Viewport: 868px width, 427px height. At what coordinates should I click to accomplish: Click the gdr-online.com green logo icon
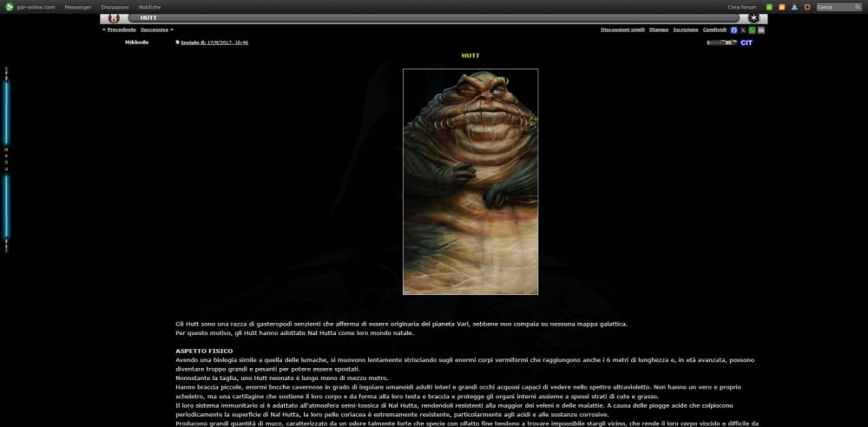10,7
